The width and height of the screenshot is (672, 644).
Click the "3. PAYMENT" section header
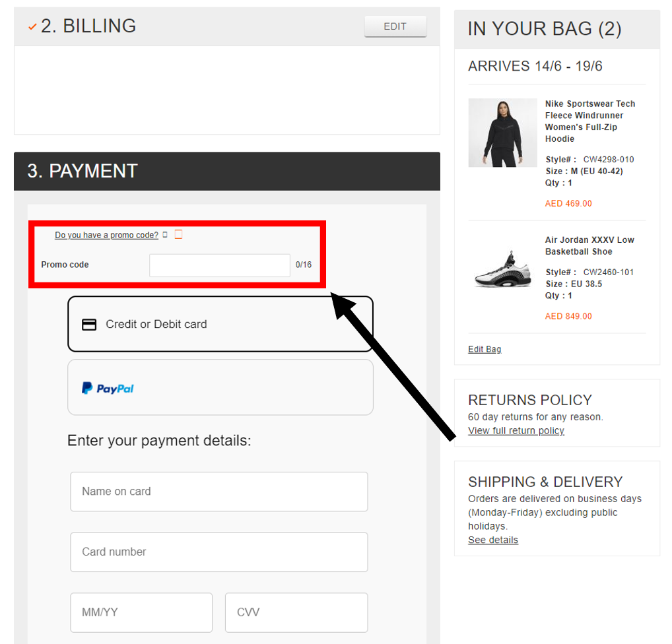tap(82, 171)
